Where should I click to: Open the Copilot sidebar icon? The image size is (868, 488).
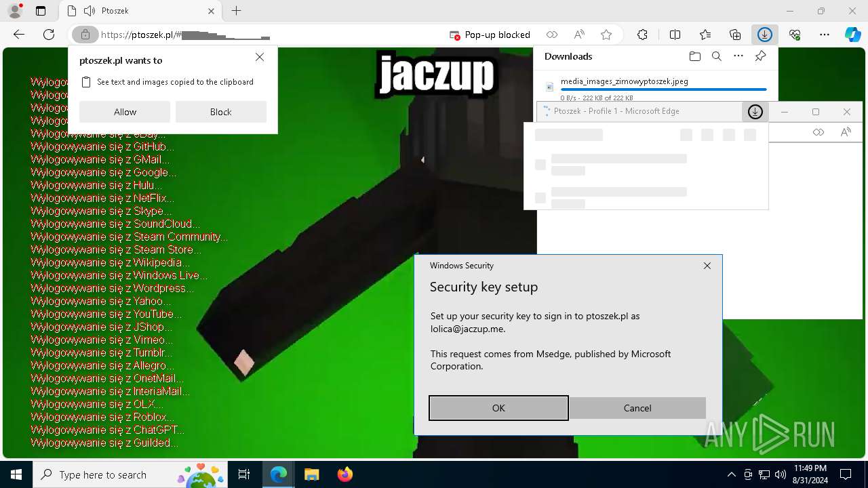[x=852, y=35]
